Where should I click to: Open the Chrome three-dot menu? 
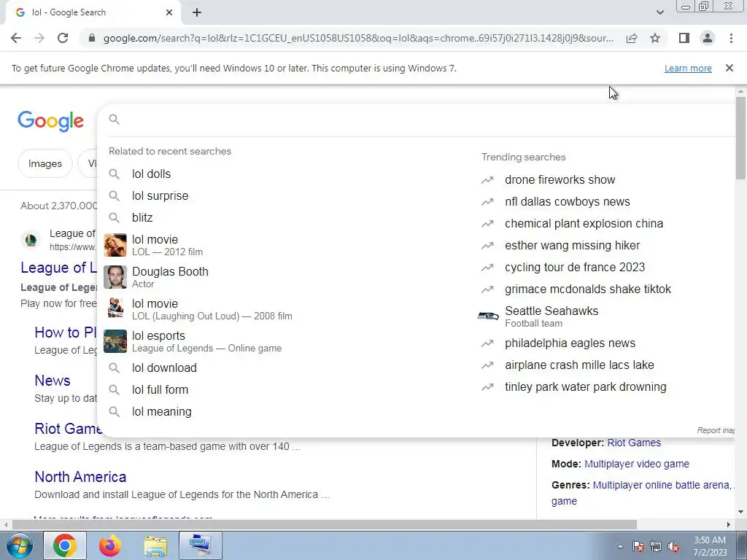(731, 38)
